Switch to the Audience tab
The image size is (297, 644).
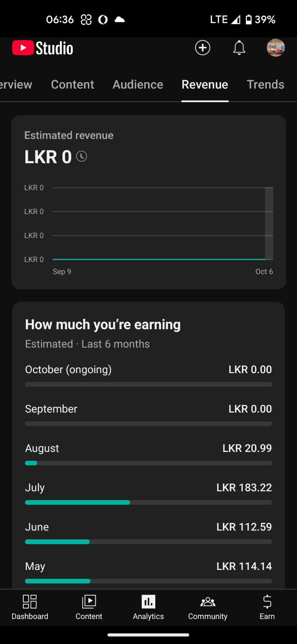coord(138,85)
